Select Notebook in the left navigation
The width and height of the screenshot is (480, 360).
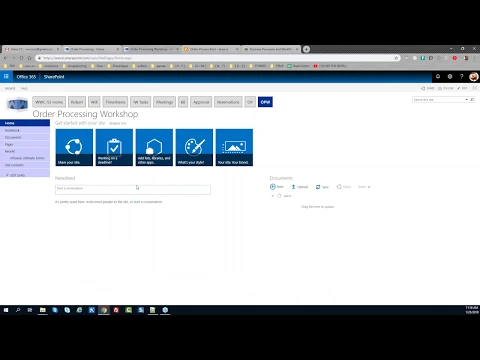click(x=25, y=130)
